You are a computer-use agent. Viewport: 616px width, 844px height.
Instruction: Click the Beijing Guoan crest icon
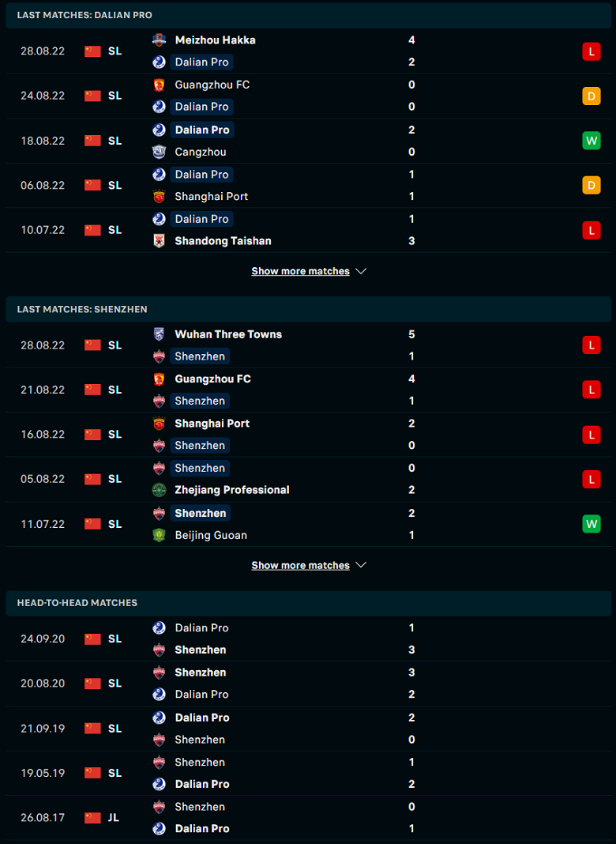point(159,535)
